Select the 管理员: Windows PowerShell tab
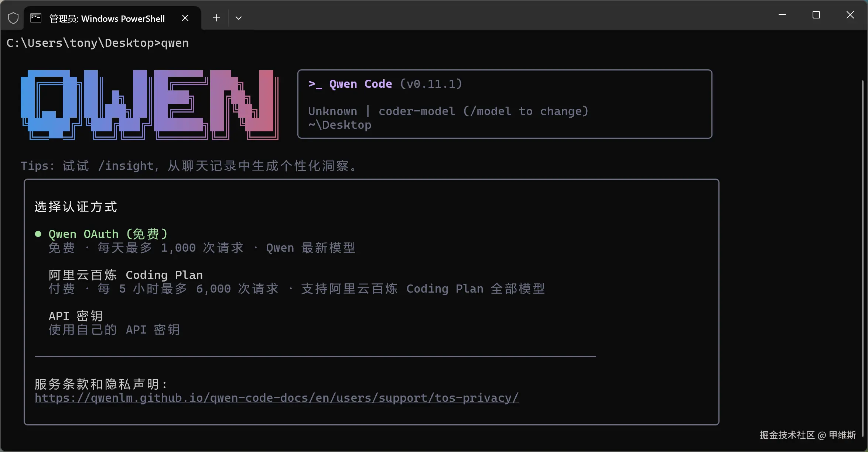 (x=107, y=18)
